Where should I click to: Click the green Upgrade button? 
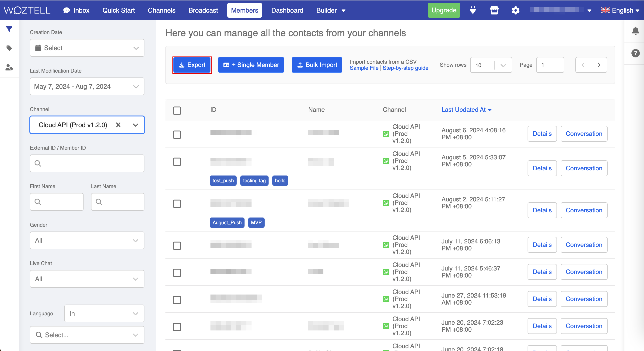444,10
